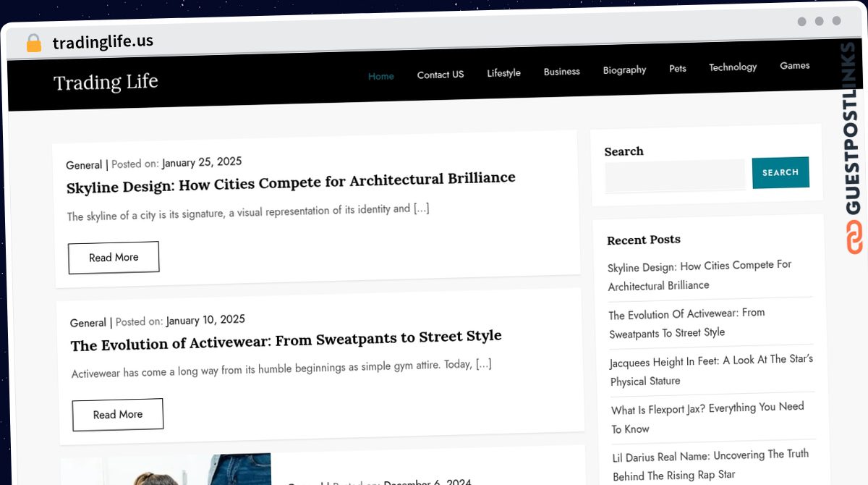The width and height of the screenshot is (868, 485).
Task: Click the January 10, 2025 post date
Action: click(x=205, y=320)
